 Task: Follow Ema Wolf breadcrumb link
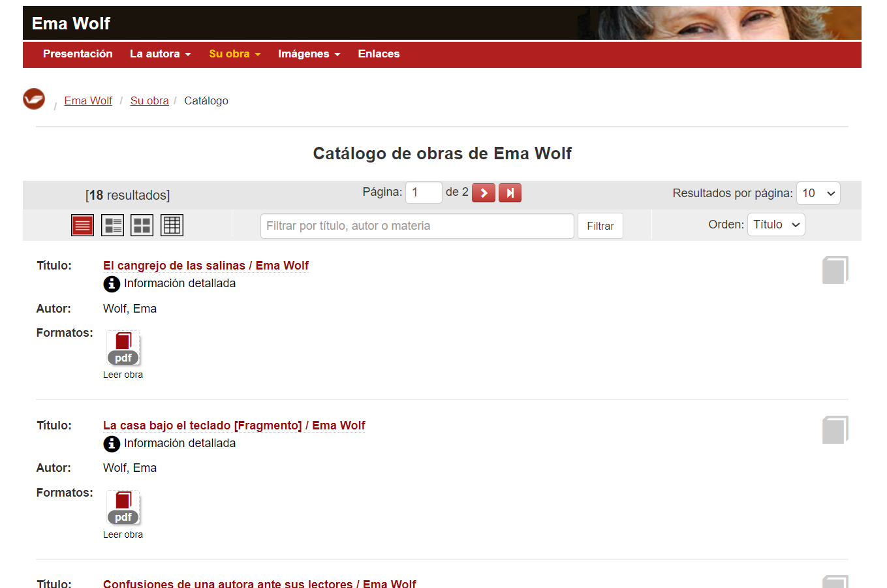[x=88, y=101]
